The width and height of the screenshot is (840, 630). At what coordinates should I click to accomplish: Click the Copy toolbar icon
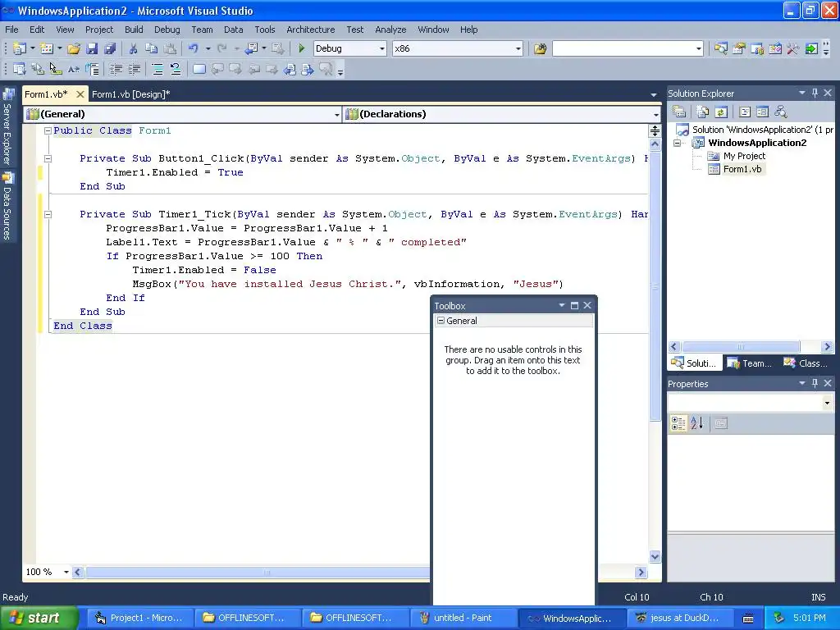[151, 48]
